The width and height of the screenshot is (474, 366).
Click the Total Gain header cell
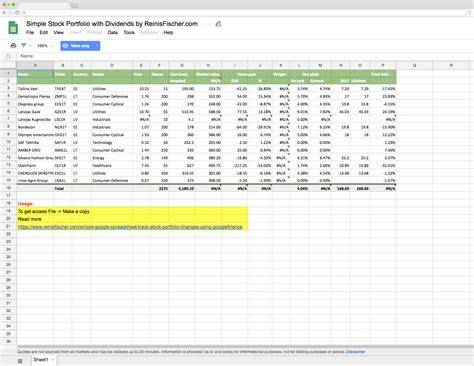point(383,74)
